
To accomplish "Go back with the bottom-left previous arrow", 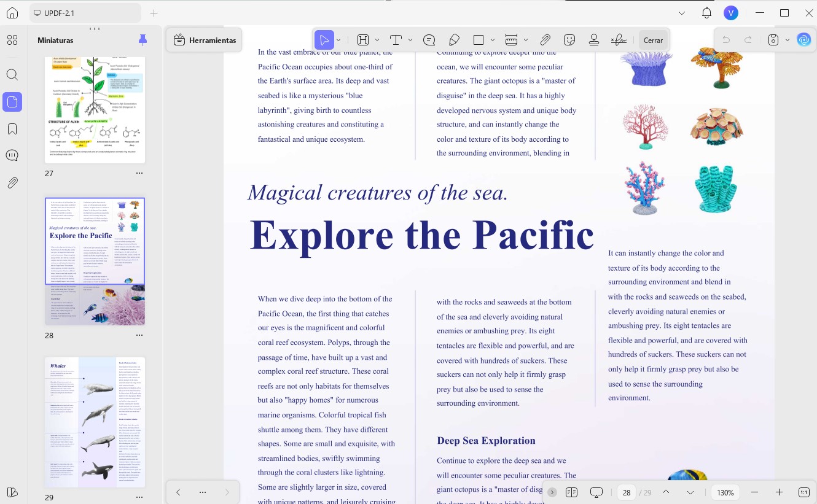I will (178, 492).
